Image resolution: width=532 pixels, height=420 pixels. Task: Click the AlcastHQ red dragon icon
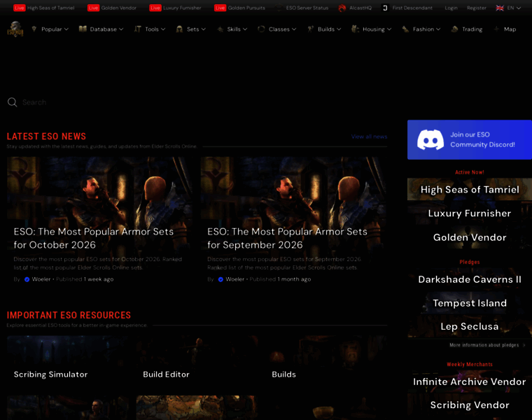pyautogui.click(x=342, y=8)
